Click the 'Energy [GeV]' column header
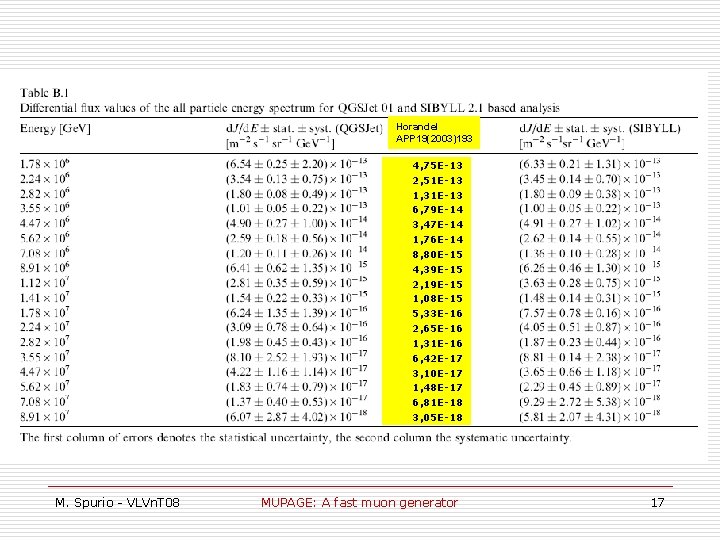Image resolution: width=720 pixels, height=540 pixels. (x=55, y=128)
